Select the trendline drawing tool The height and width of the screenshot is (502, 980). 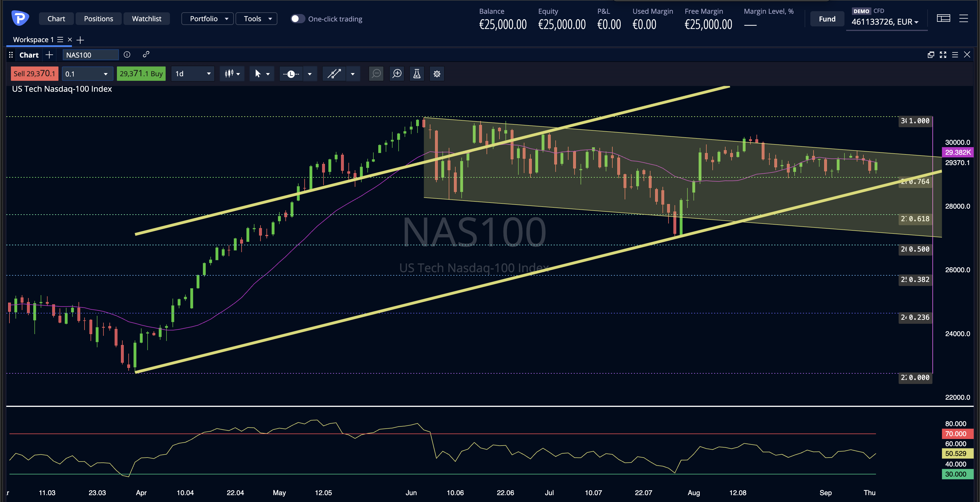pos(334,74)
